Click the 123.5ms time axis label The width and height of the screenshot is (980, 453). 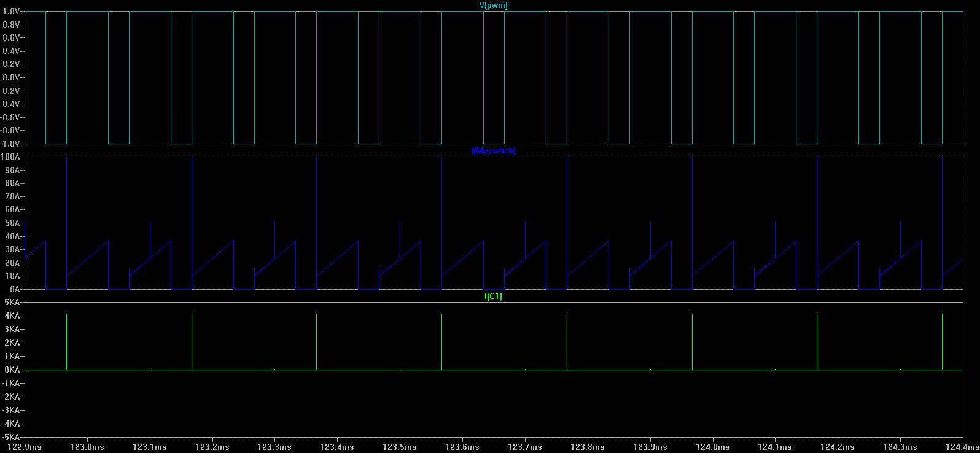coord(400,447)
